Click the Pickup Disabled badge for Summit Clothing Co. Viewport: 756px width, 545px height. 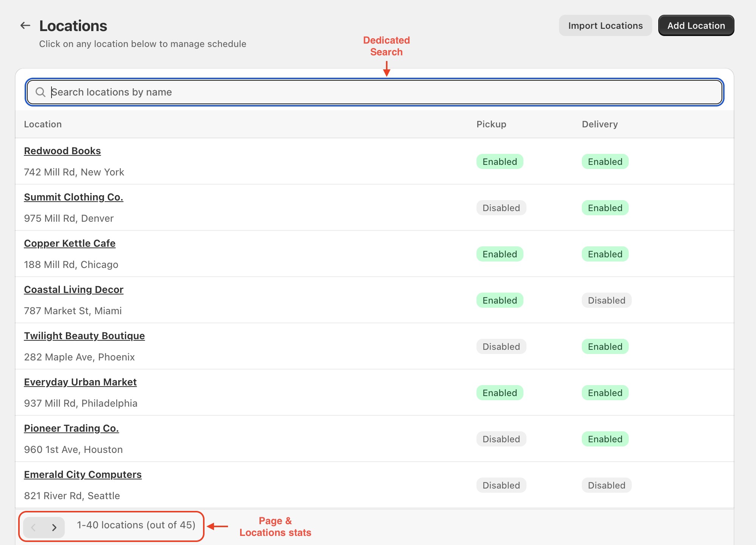click(501, 208)
